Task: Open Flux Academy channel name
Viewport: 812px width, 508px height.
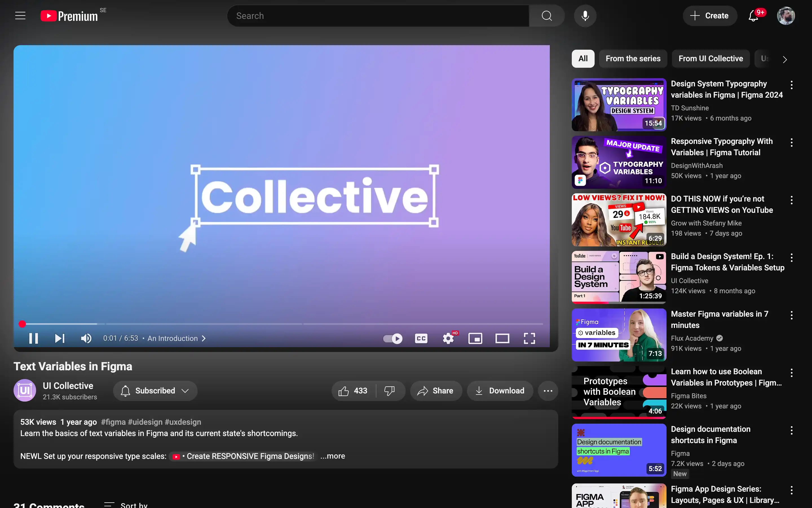Action: 692,338
